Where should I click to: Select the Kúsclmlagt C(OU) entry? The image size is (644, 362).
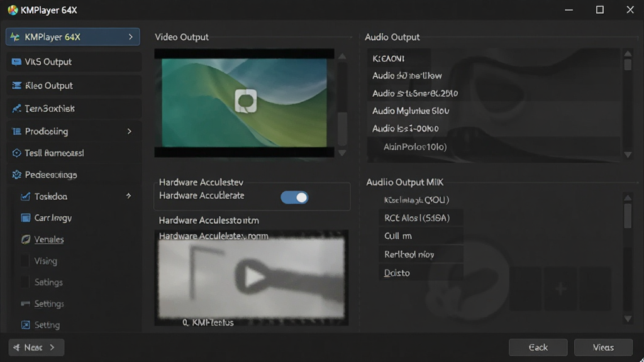pyautogui.click(x=416, y=200)
